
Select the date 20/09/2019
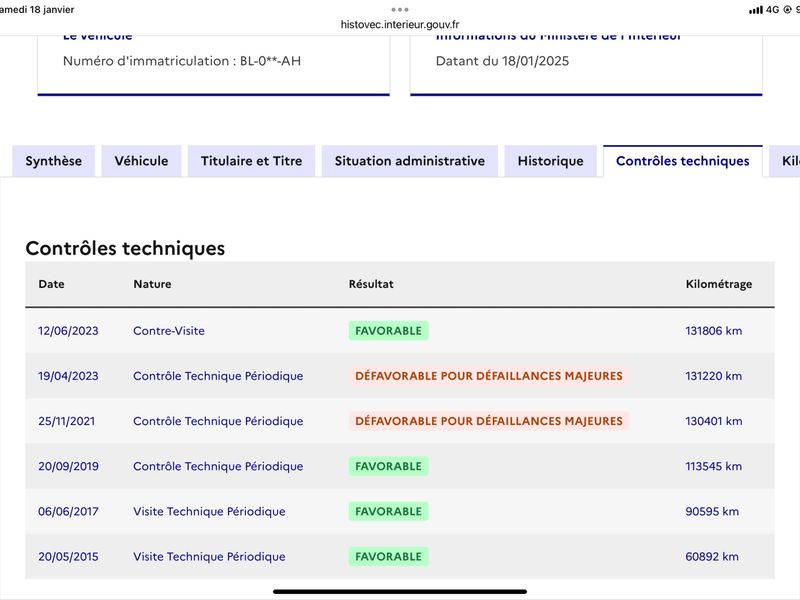coord(68,466)
